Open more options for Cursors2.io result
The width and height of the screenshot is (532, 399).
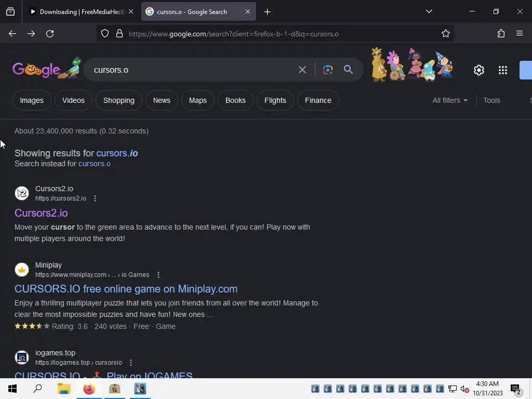pyautogui.click(x=95, y=198)
